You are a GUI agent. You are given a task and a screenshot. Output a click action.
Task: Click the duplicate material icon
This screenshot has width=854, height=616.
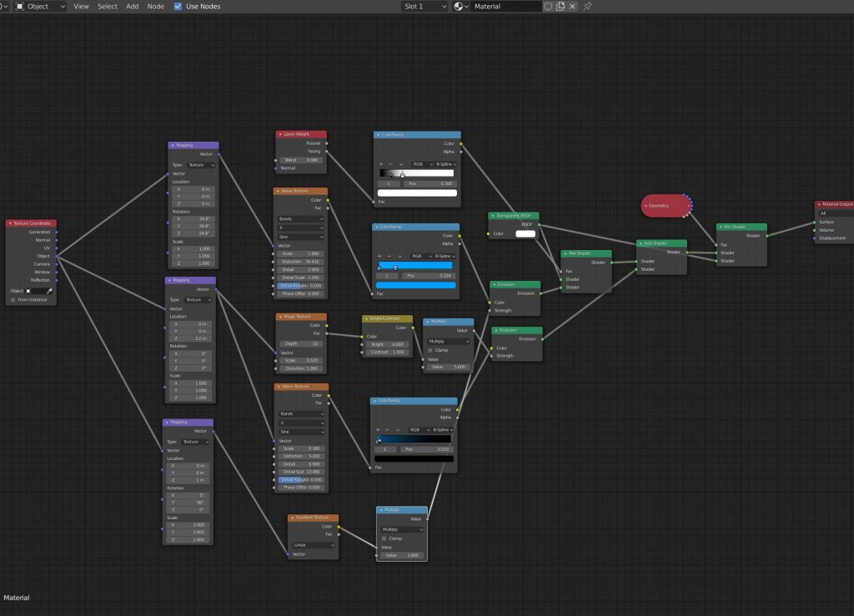(x=560, y=6)
